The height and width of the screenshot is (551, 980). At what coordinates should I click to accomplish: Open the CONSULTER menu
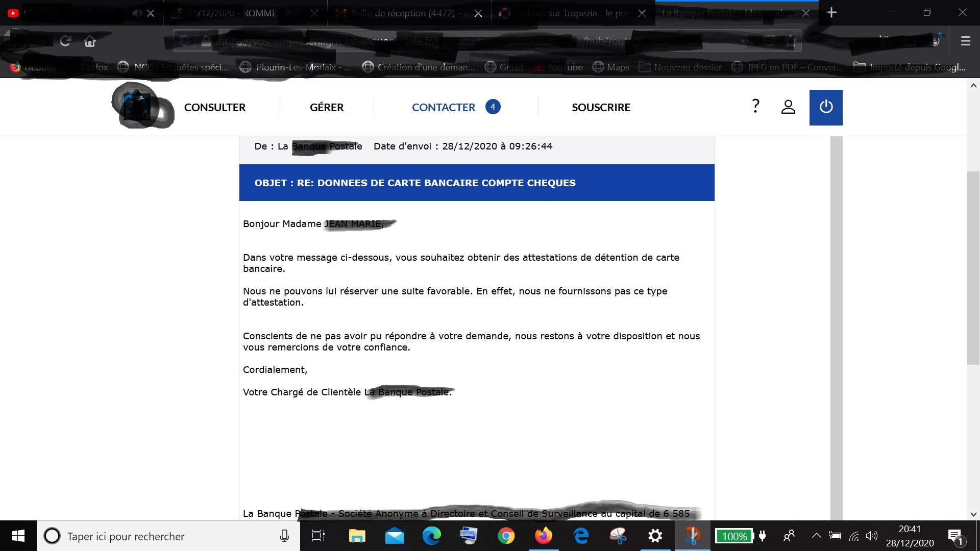pos(215,107)
